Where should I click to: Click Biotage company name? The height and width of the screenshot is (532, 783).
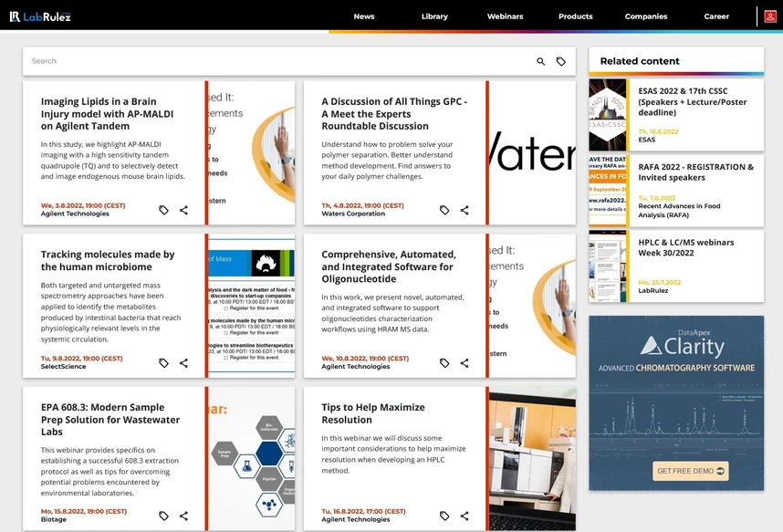coord(54,519)
